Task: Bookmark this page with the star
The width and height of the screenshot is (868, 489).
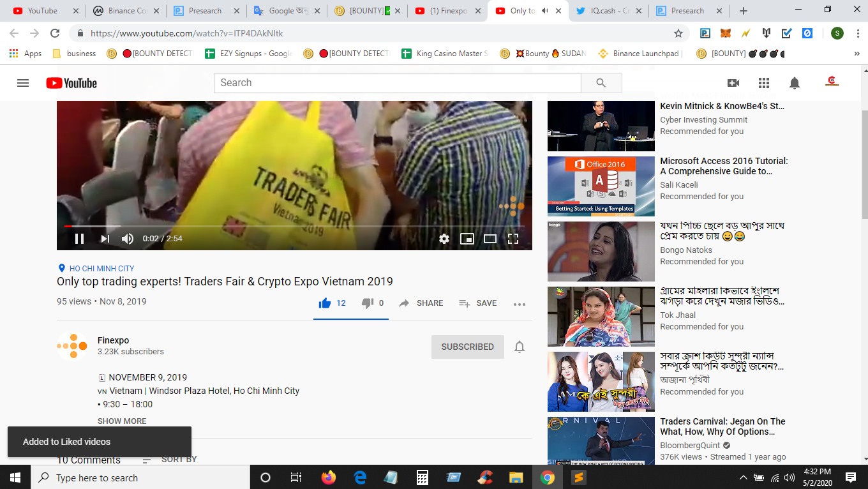Action: coord(678,33)
